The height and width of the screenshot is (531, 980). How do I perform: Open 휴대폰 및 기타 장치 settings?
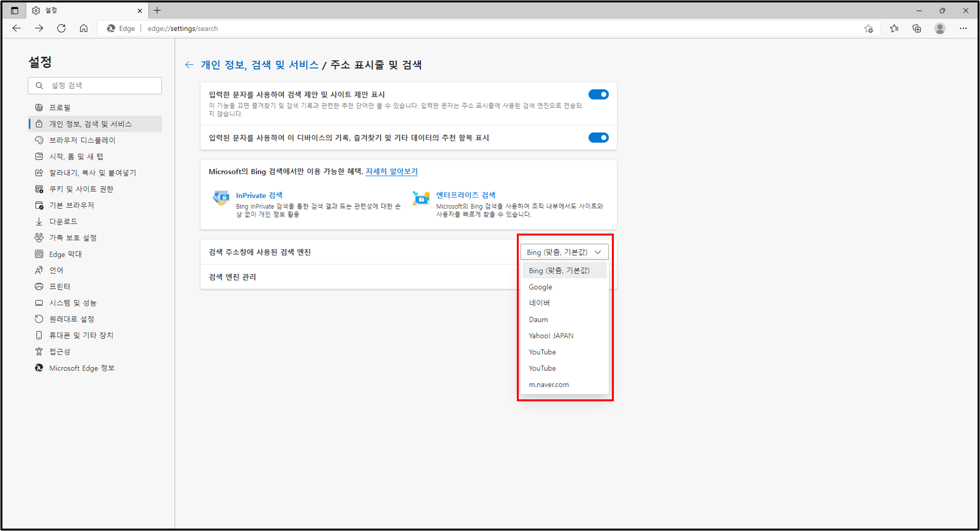click(95, 335)
